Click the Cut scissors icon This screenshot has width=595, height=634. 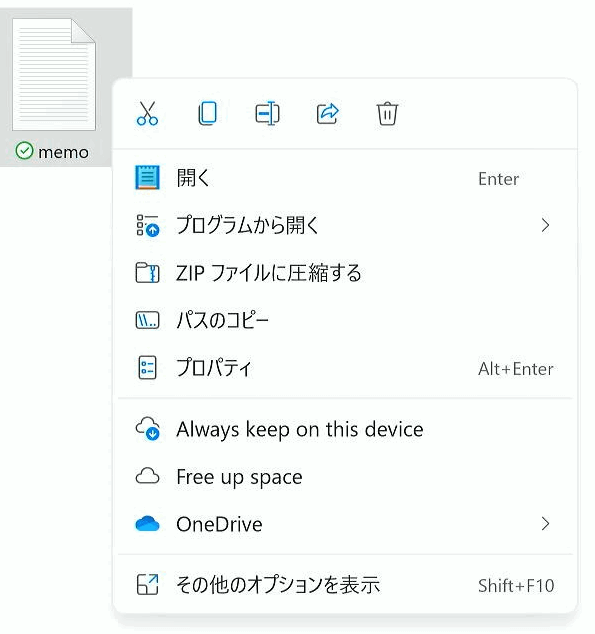pos(148,113)
